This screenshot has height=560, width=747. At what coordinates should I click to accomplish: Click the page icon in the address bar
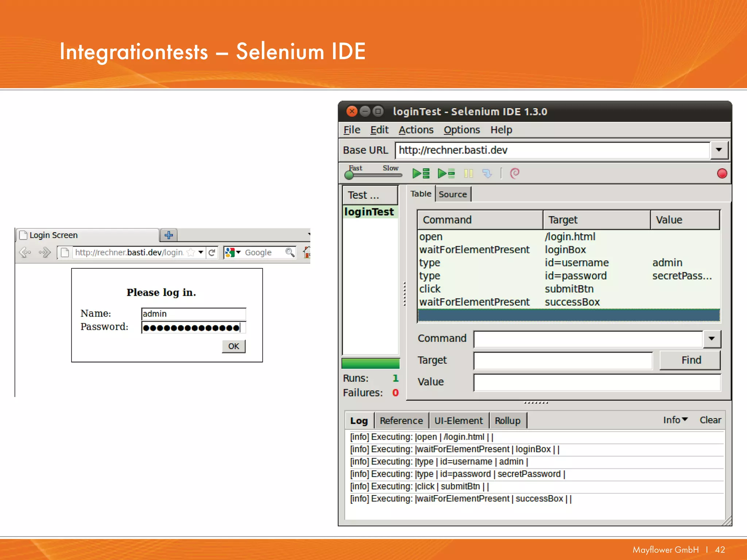pyautogui.click(x=65, y=252)
